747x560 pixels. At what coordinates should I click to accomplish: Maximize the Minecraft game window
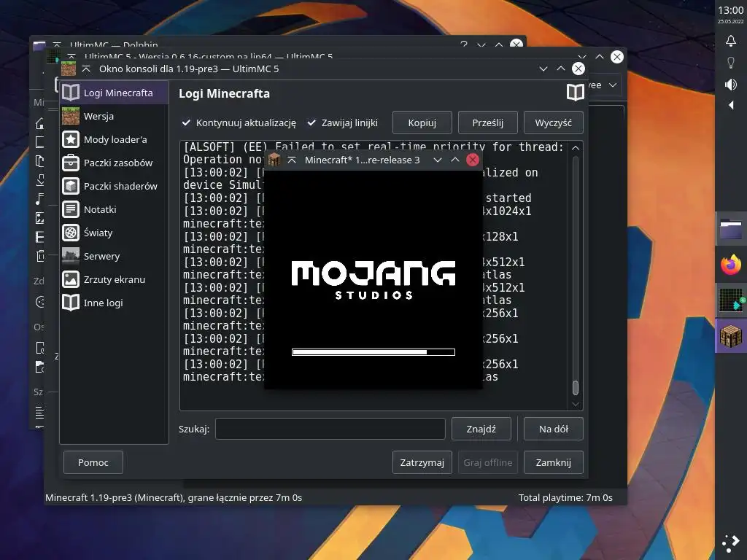[x=455, y=160]
